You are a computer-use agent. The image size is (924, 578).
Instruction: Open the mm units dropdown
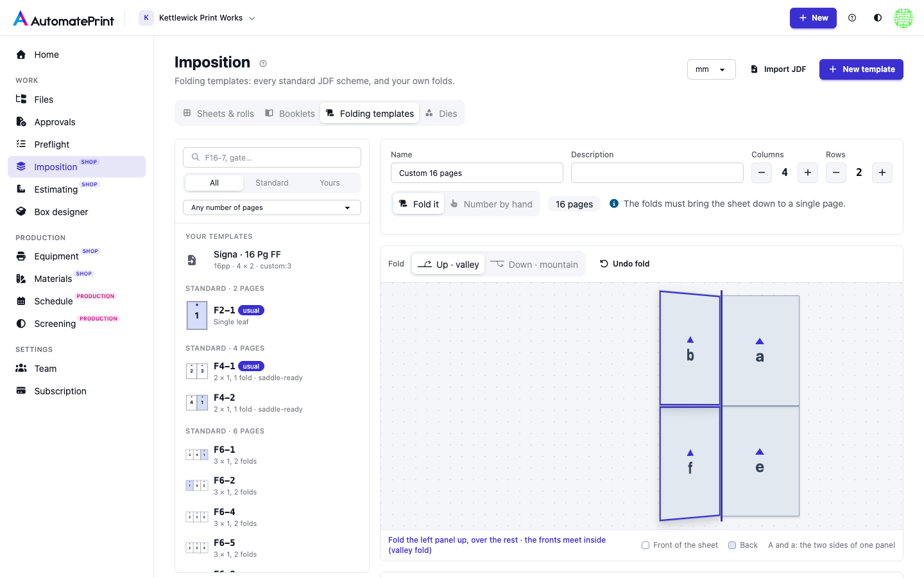pyautogui.click(x=711, y=69)
